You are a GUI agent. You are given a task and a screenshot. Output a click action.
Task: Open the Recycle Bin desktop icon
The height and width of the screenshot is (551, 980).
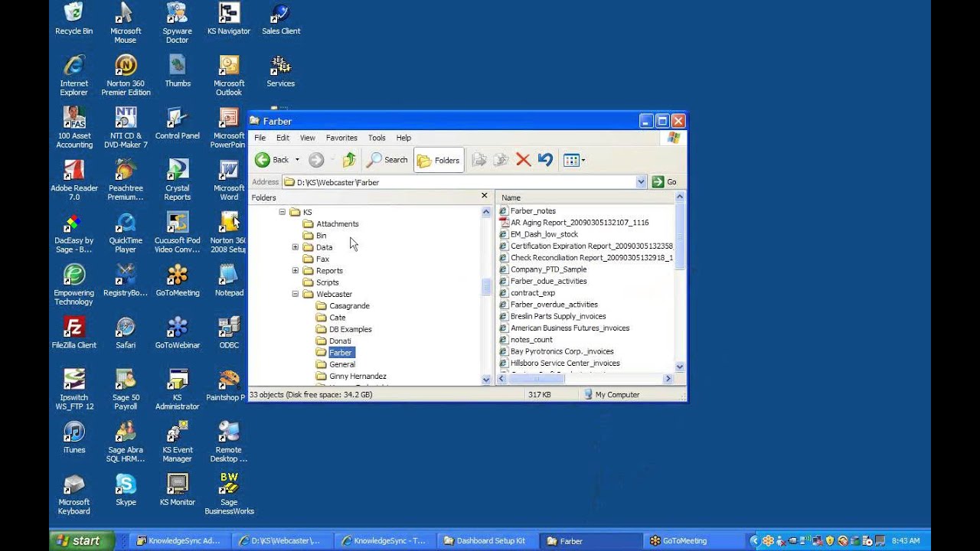(73, 19)
